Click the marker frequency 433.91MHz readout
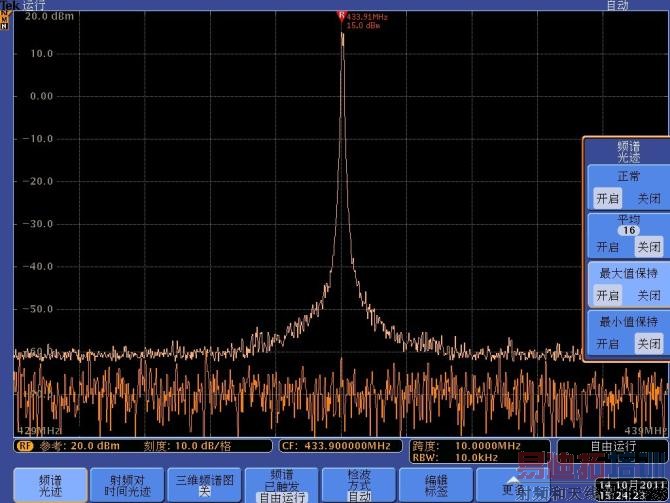670x503 pixels. click(x=367, y=17)
